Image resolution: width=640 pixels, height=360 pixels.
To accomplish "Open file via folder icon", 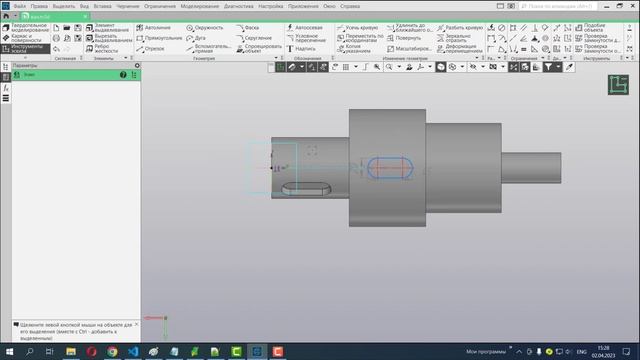I will point(67,28).
